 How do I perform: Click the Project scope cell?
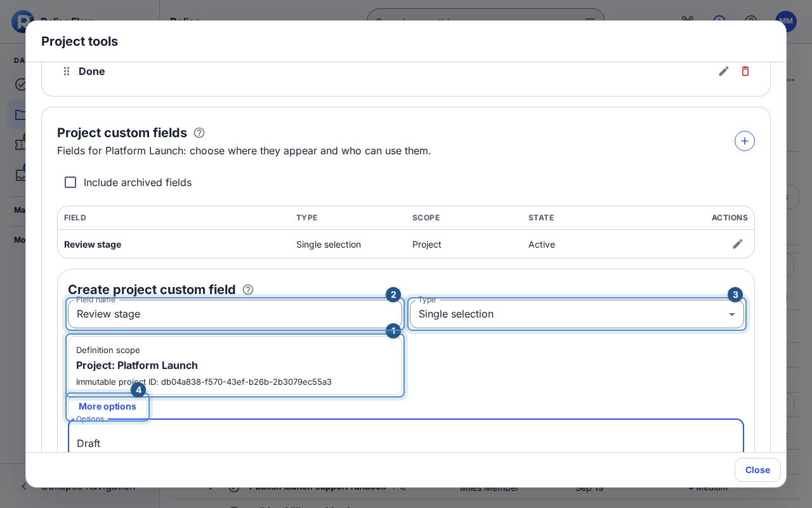pos(427,244)
